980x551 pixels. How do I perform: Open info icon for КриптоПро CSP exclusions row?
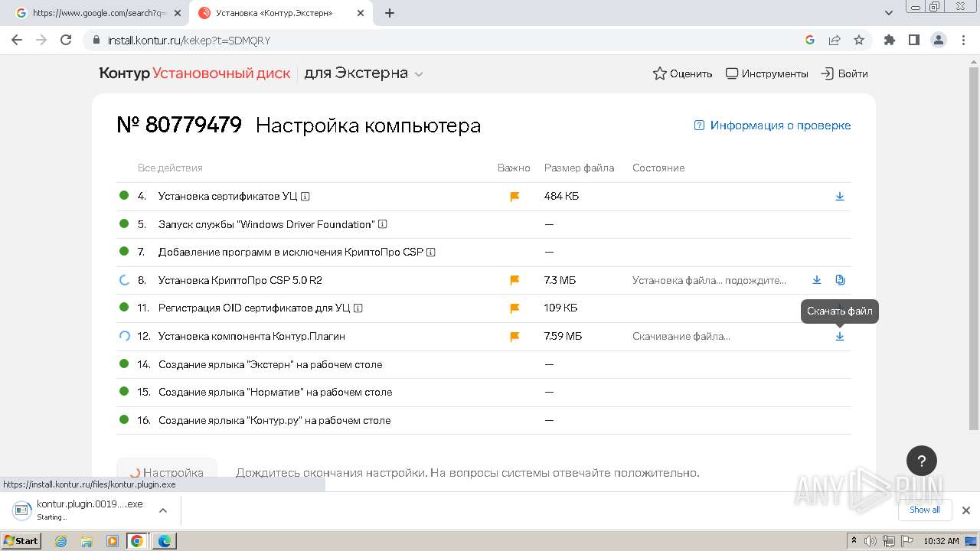pyautogui.click(x=431, y=253)
